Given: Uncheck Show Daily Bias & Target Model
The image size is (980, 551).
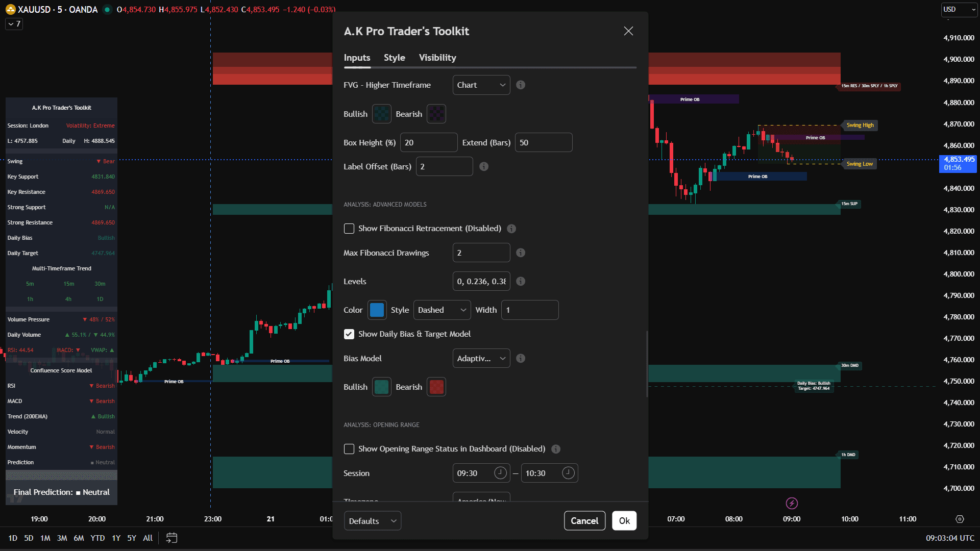Looking at the screenshot, I should click(349, 334).
